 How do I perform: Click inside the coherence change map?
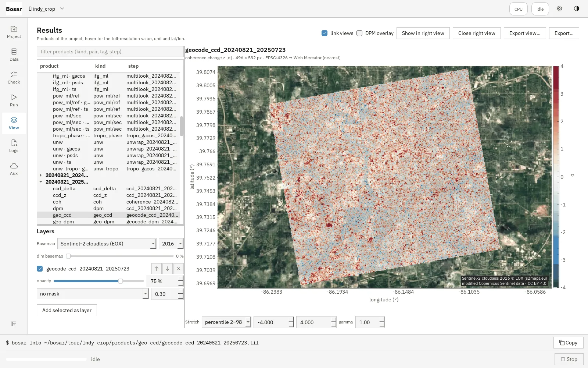[384, 177]
